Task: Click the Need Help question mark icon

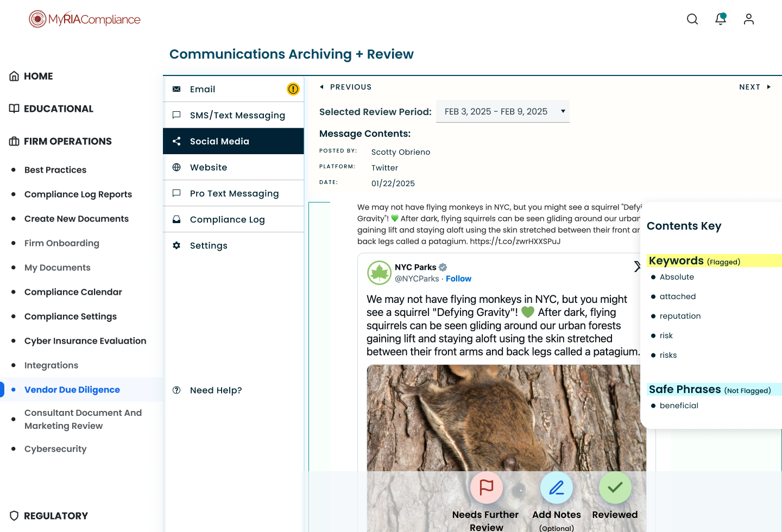Action: [176, 390]
